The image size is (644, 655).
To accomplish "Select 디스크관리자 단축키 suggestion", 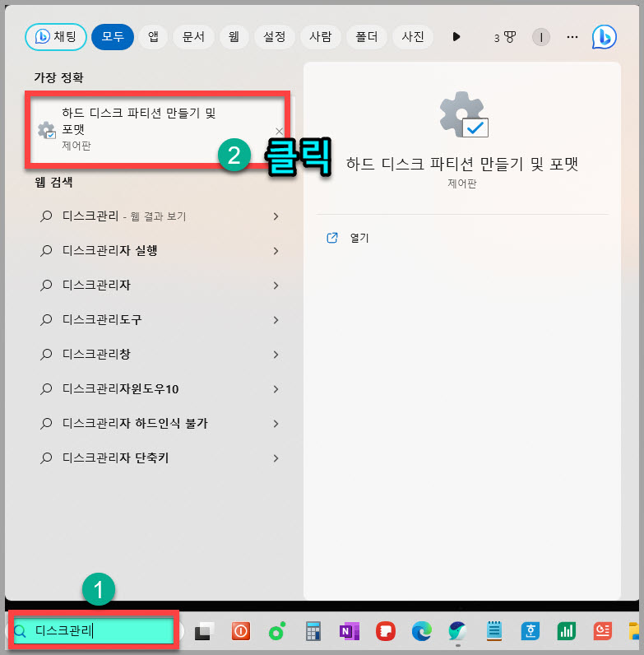I will pyautogui.click(x=116, y=458).
